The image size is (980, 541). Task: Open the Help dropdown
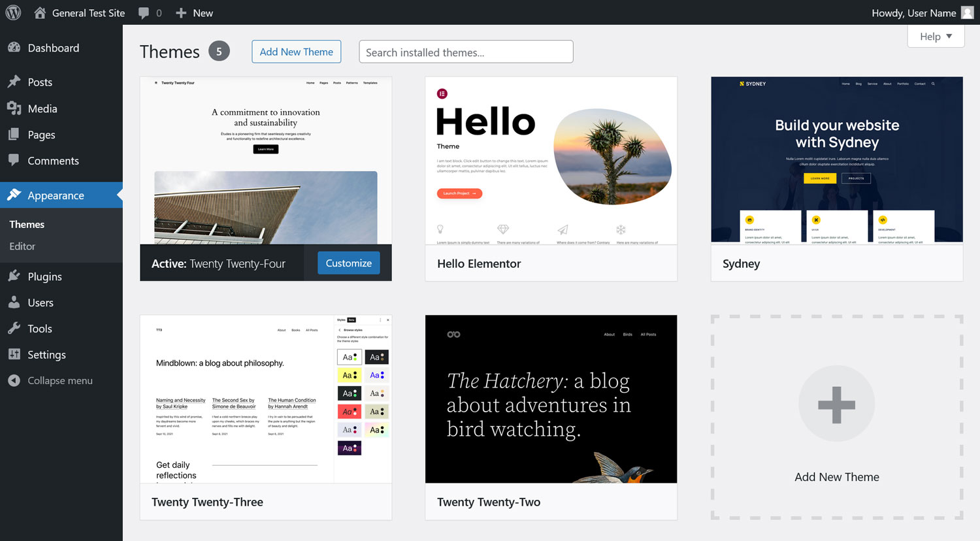click(936, 36)
